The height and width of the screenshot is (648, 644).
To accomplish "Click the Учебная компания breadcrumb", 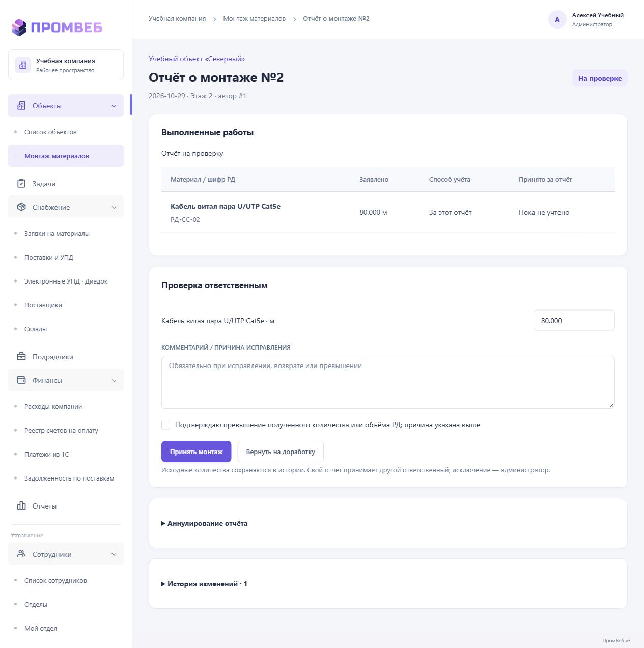I will tap(177, 19).
